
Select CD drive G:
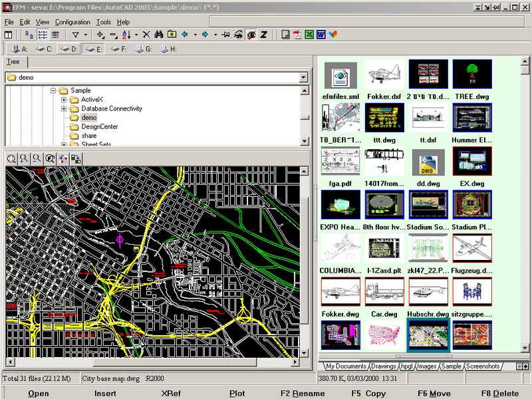coord(143,49)
